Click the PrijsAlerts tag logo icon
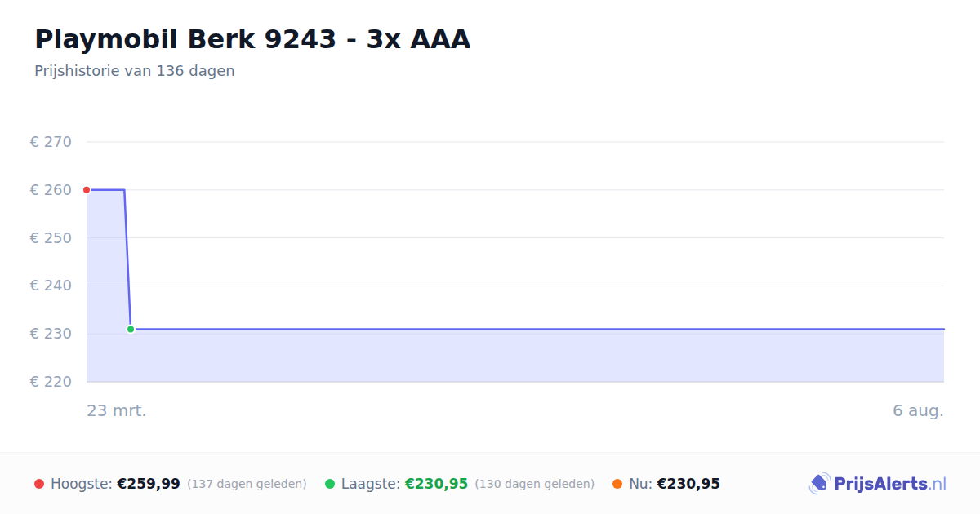Screen dimensions: 980x514 [819, 484]
